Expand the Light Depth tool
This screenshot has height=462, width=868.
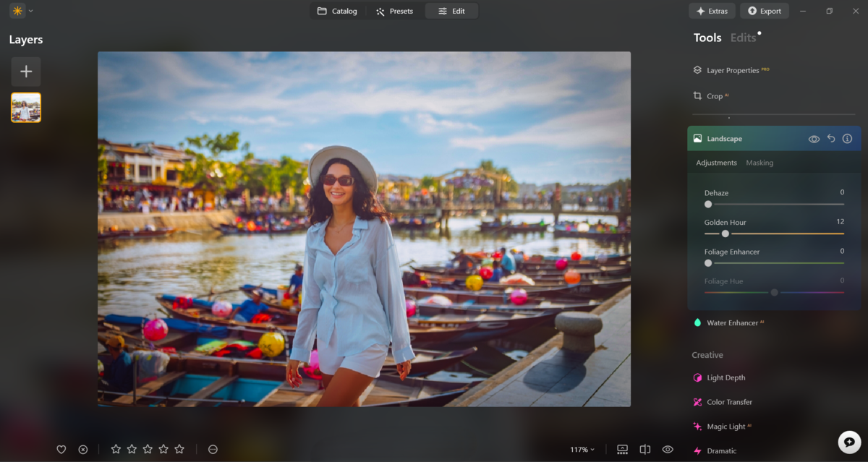726,377
